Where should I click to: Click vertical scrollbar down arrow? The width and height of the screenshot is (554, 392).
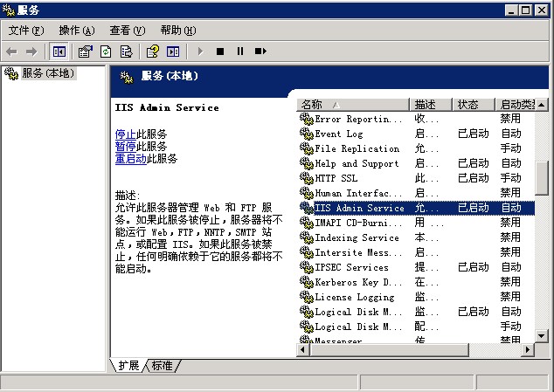tap(541, 335)
